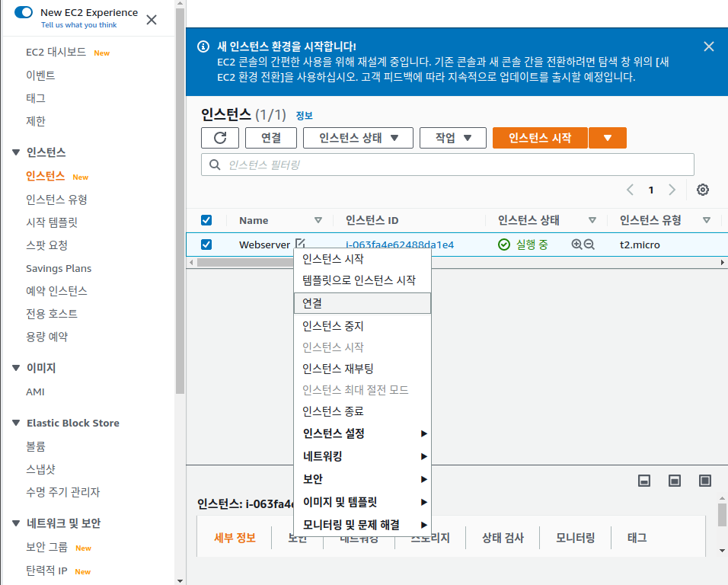Click the info icon in the banner
The width and height of the screenshot is (728, 585).
point(203,46)
